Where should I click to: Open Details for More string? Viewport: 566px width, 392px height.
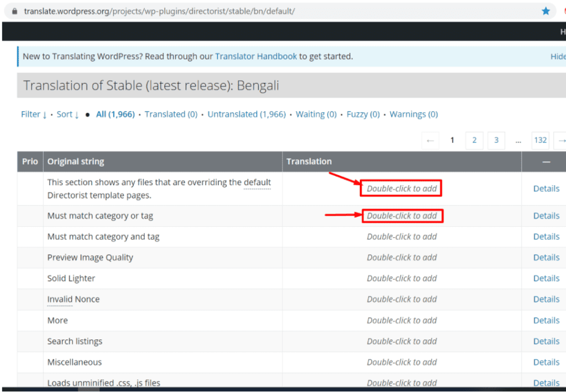546,321
